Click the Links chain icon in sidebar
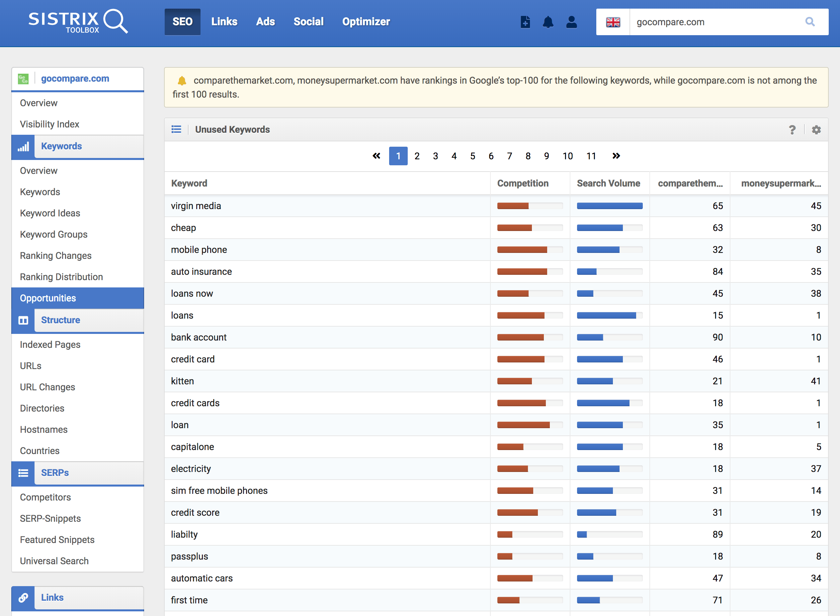 coord(23,598)
